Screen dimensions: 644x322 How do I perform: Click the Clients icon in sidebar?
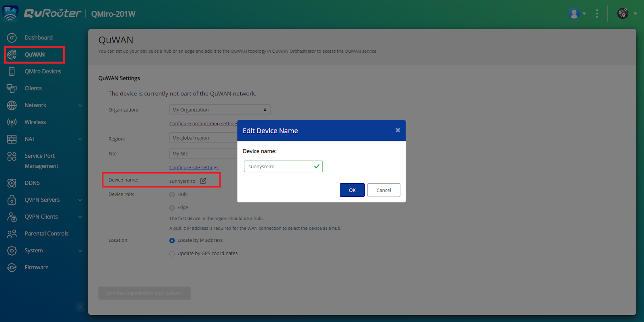click(x=12, y=89)
